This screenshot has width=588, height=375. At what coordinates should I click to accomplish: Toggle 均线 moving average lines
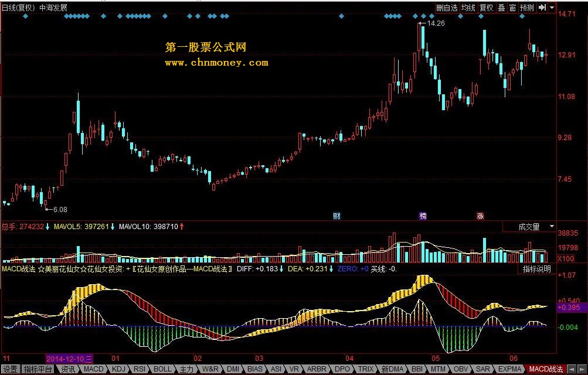click(x=468, y=8)
